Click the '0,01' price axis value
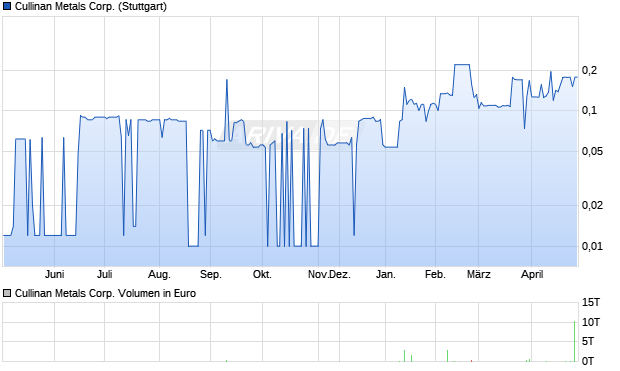 [x=593, y=246]
